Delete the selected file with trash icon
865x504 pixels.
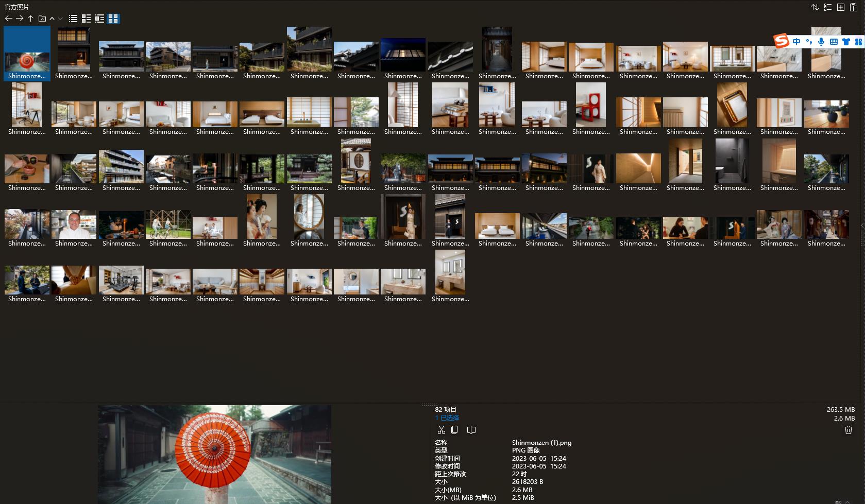[849, 430]
